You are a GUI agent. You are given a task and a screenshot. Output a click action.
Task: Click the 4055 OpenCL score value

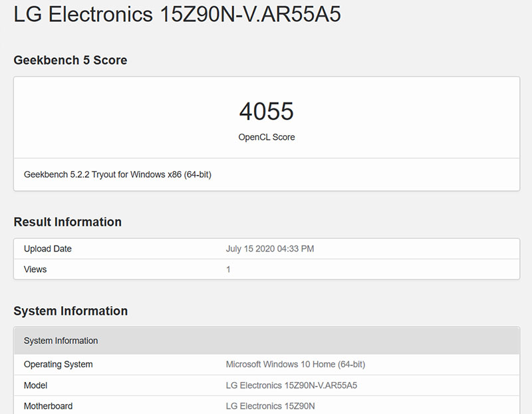coord(266,110)
